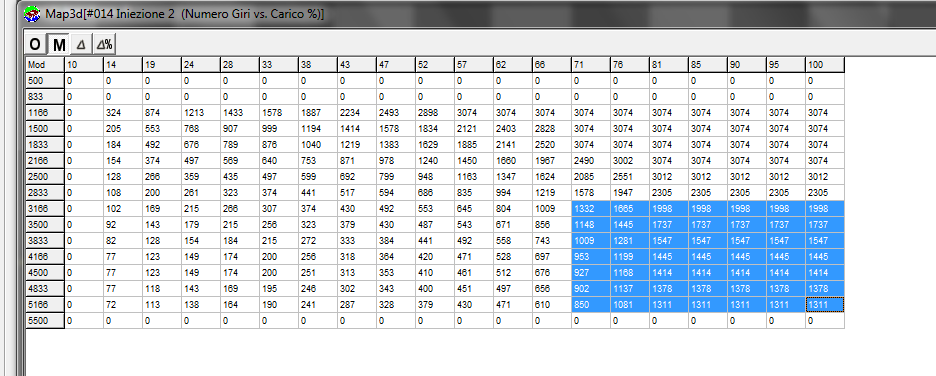The image size is (936, 376).
Task: Select the cell with value 1332
Action: pyautogui.click(x=590, y=209)
